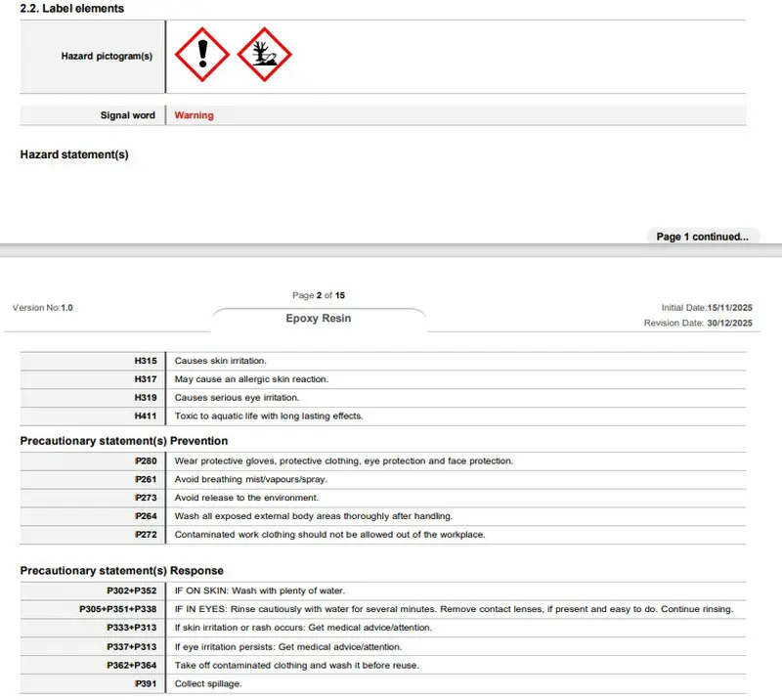
Task: Select the H315 hazard code
Action: tap(146, 361)
